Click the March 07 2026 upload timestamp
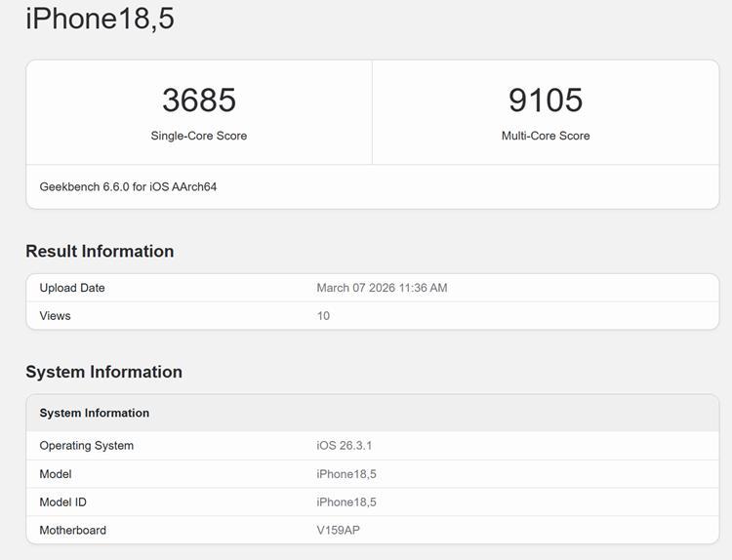 tap(382, 288)
